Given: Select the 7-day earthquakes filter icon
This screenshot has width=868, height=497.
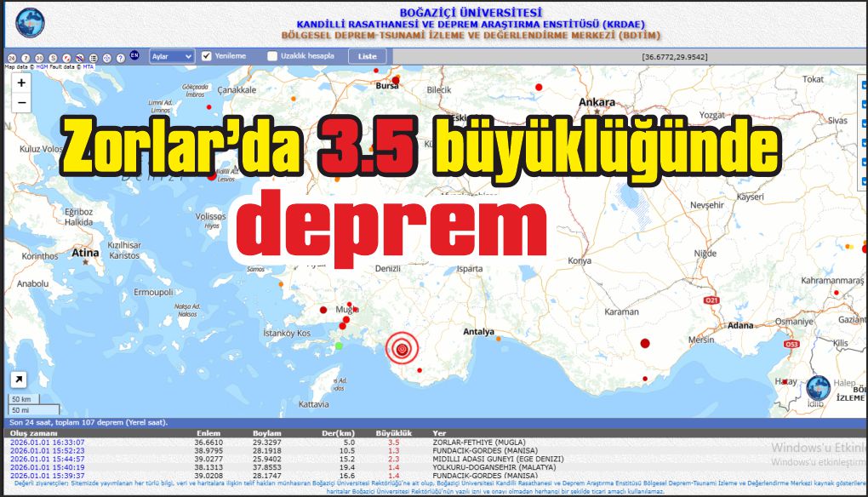Looking at the screenshot, I should (26, 57).
